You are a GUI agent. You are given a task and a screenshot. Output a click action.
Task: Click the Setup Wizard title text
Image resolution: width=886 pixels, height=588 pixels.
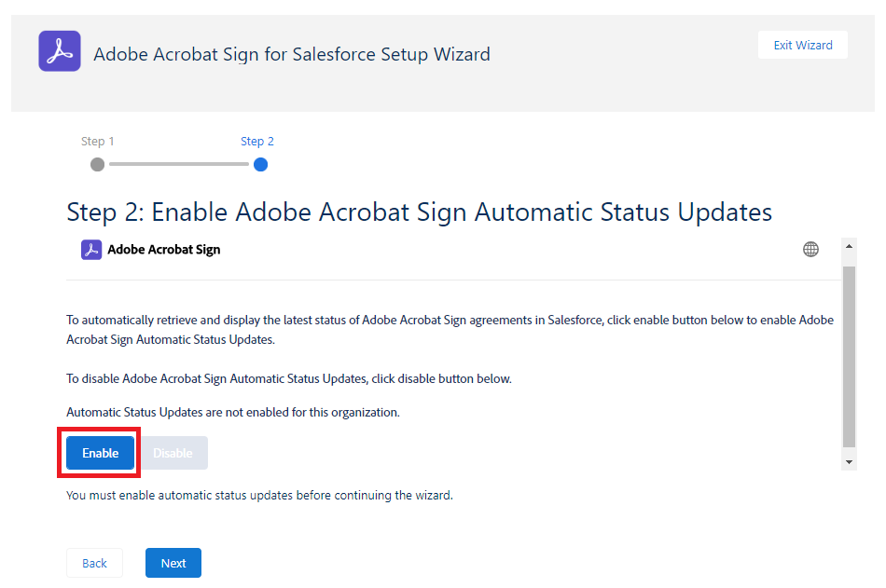pos(291,54)
